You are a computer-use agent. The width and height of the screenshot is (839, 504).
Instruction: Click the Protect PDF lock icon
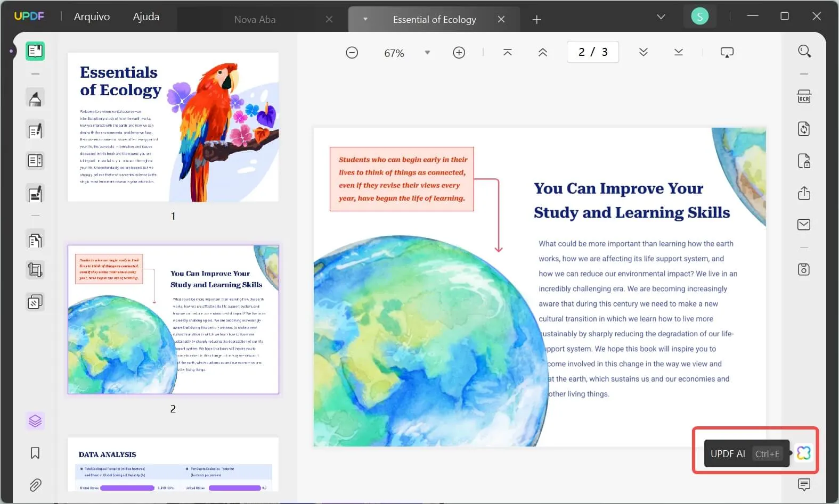click(804, 161)
